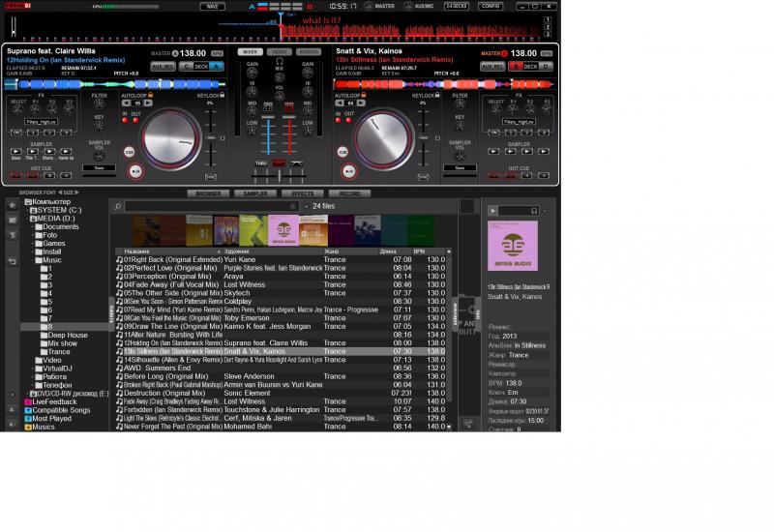Image resolution: width=774 pixels, height=532 pixels.
Task: Collapse the MEDIA (D:) drive
Action: pyautogui.click(x=29, y=219)
